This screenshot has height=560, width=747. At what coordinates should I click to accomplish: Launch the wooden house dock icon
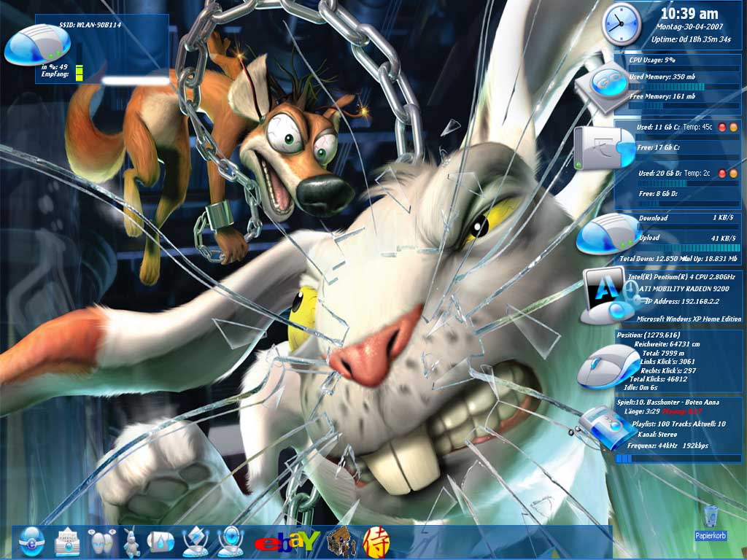click(x=341, y=542)
